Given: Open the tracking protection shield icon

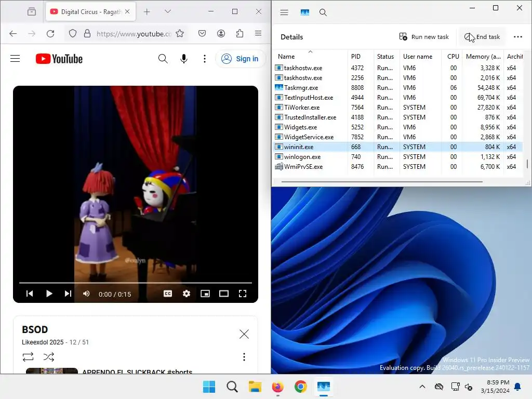Looking at the screenshot, I should (73, 33).
